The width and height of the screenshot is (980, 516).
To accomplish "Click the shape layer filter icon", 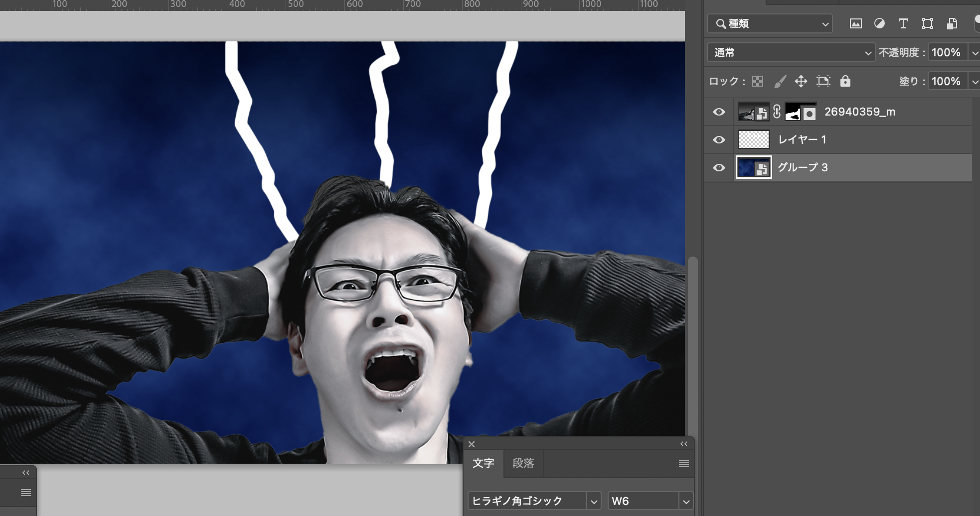I will click(x=927, y=23).
